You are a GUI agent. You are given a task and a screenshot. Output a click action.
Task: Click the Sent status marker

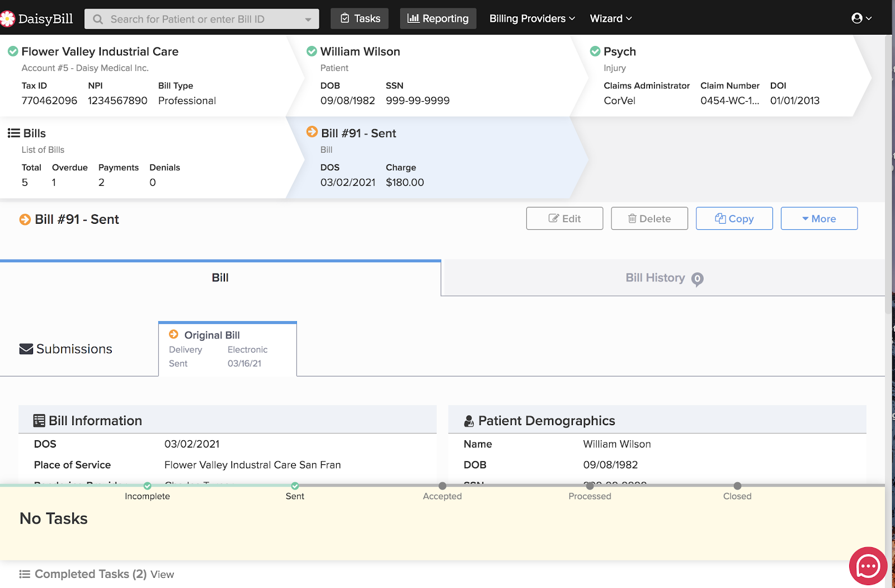[295, 486]
